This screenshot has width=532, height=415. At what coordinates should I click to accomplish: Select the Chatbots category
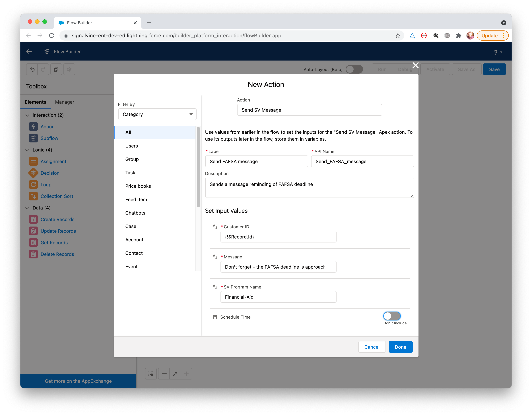pos(155,213)
